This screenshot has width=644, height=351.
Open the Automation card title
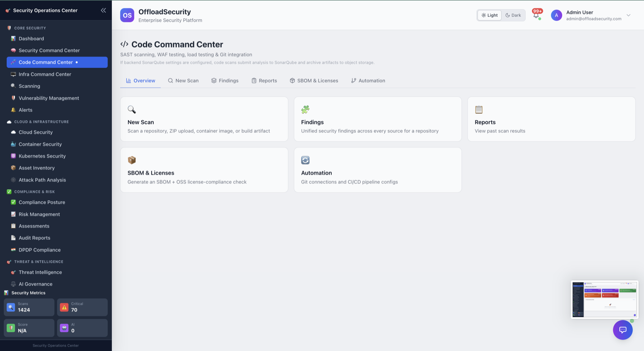pos(316,173)
